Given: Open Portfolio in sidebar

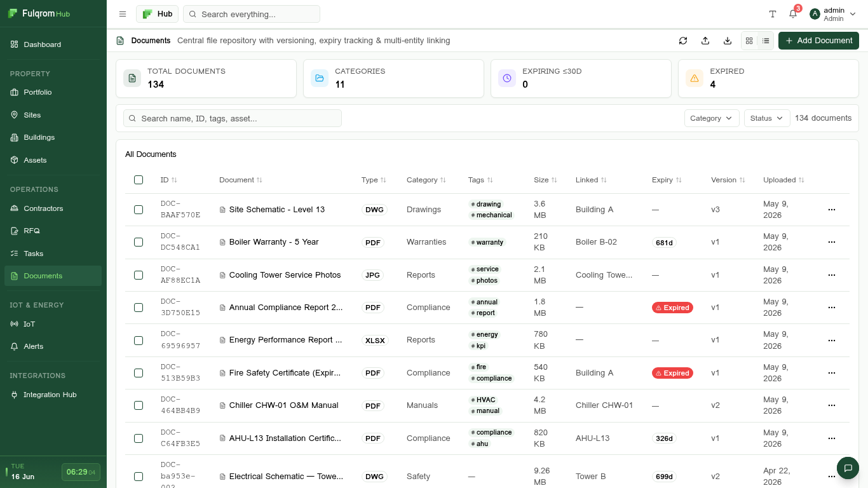Looking at the screenshot, I should click(x=53, y=92).
